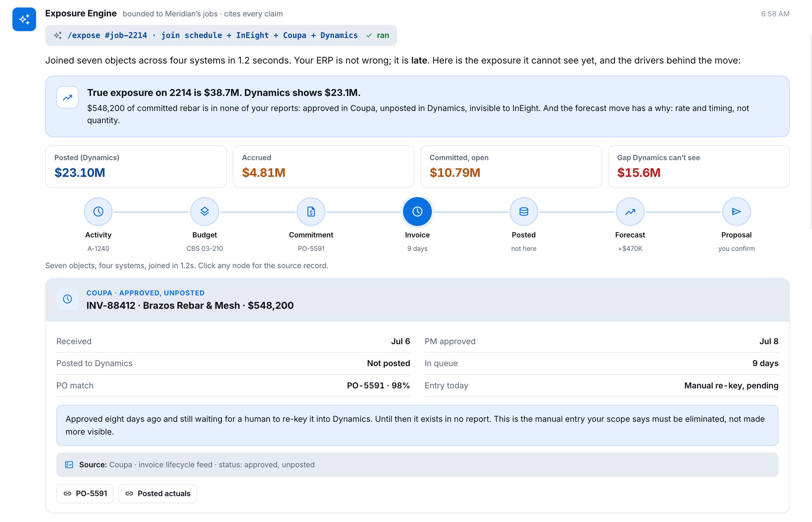812x522 pixels.
Task: Select the Accrued $4.81M card
Action: (x=324, y=167)
